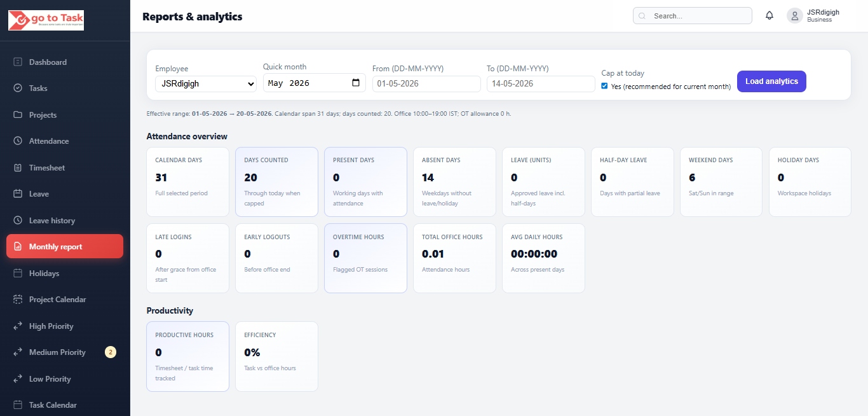The width and height of the screenshot is (868, 416).
Task: Open Leave history
Action: pyautogui.click(x=65, y=220)
